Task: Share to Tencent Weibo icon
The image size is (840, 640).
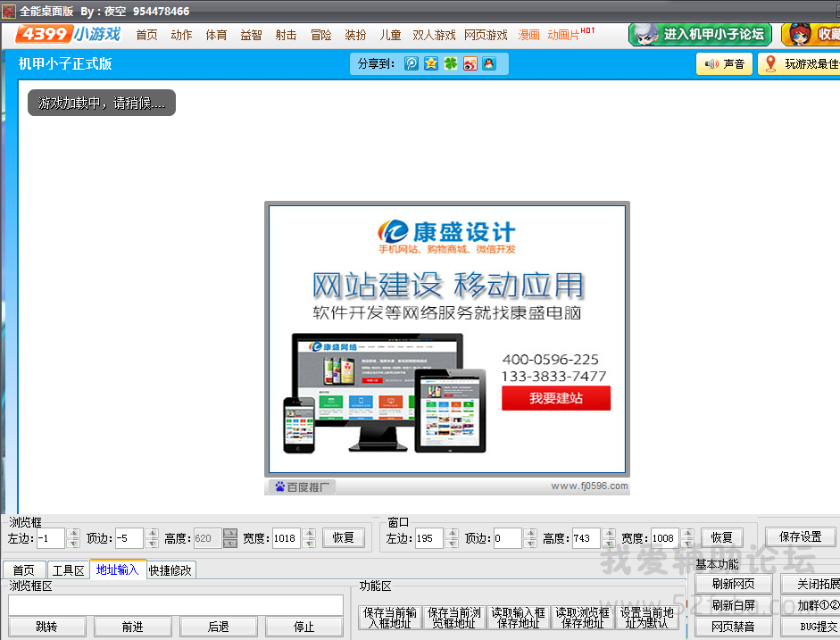Action: click(x=411, y=63)
